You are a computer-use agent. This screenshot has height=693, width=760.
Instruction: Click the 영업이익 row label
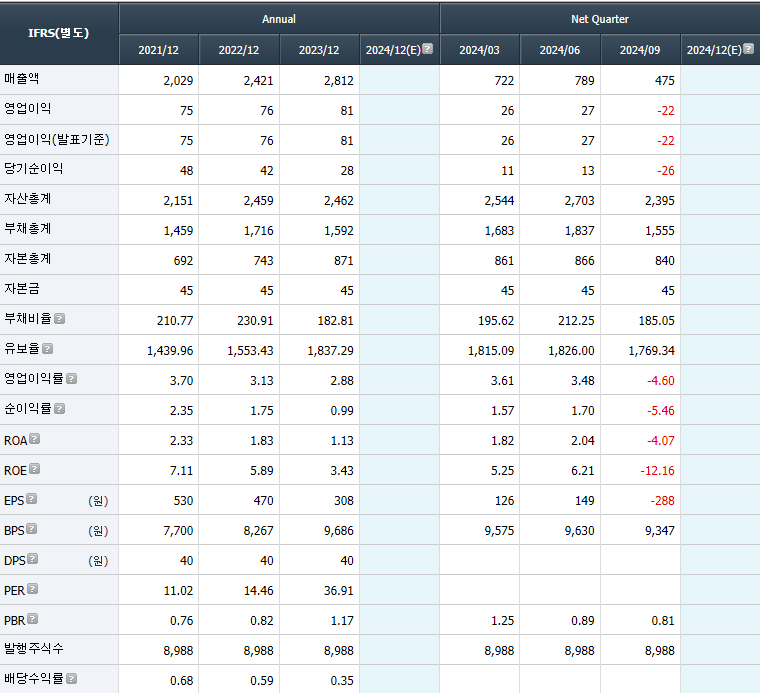click(28, 109)
